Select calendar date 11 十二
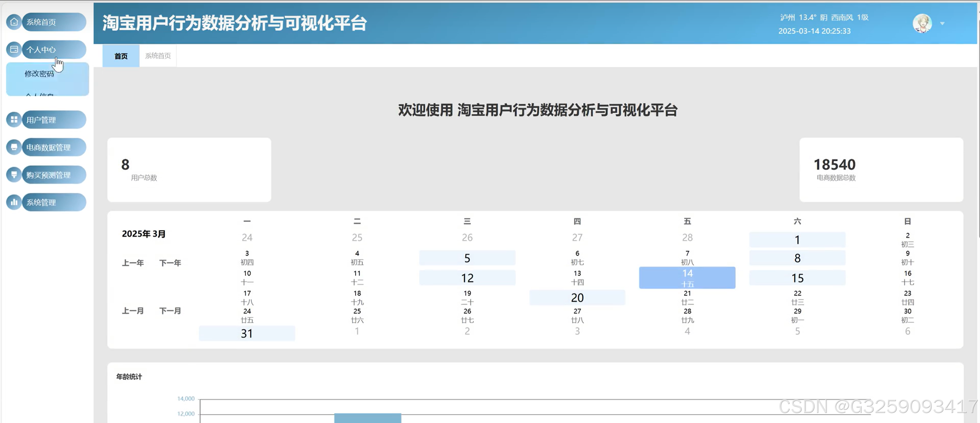This screenshot has height=423, width=980. [357, 278]
